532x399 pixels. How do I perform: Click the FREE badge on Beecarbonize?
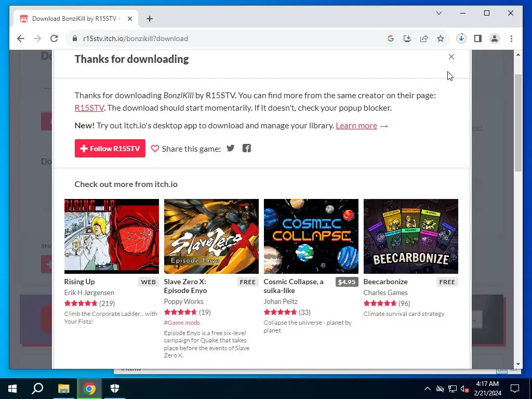click(x=447, y=282)
